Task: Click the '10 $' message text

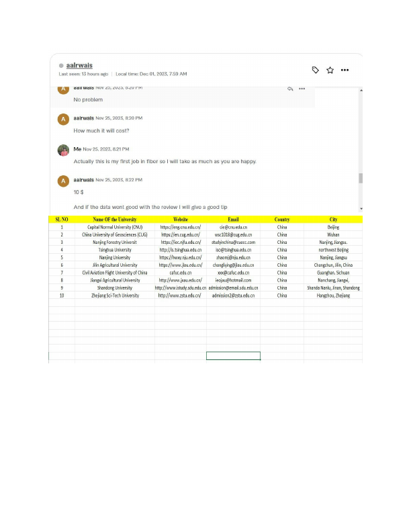Action: (79, 192)
